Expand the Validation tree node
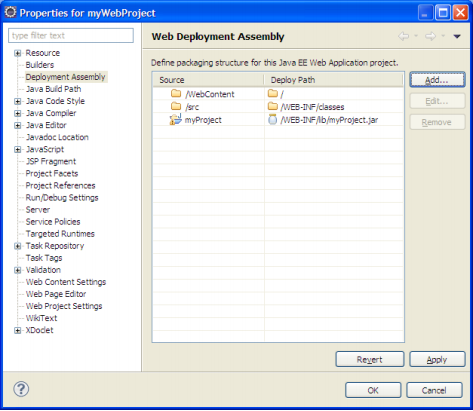Screen dimensions: 473x411 click(x=17, y=270)
